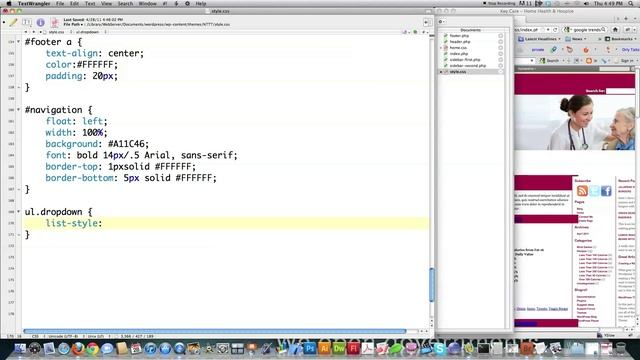Open the drawer gear action menu
640x360 pixels.
click(x=441, y=22)
